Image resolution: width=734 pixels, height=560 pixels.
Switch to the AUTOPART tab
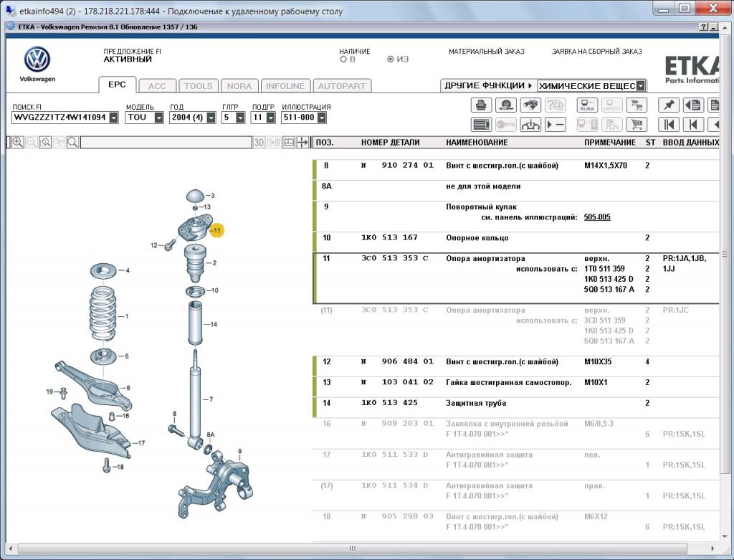pyautogui.click(x=342, y=86)
